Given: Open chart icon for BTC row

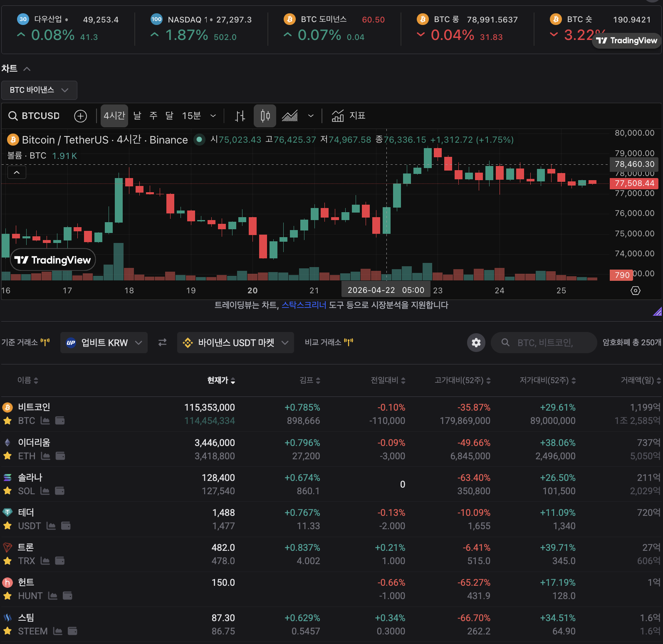Looking at the screenshot, I should tap(45, 421).
